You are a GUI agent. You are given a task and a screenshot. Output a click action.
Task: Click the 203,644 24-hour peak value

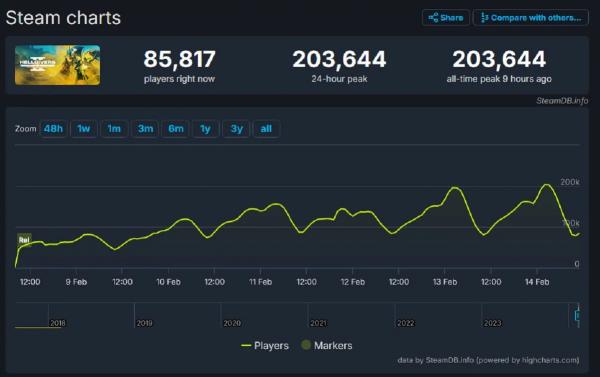pos(339,59)
